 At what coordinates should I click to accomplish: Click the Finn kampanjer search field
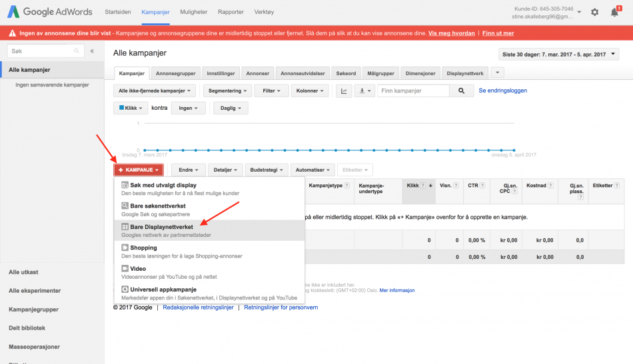click(x=413, y=91)
